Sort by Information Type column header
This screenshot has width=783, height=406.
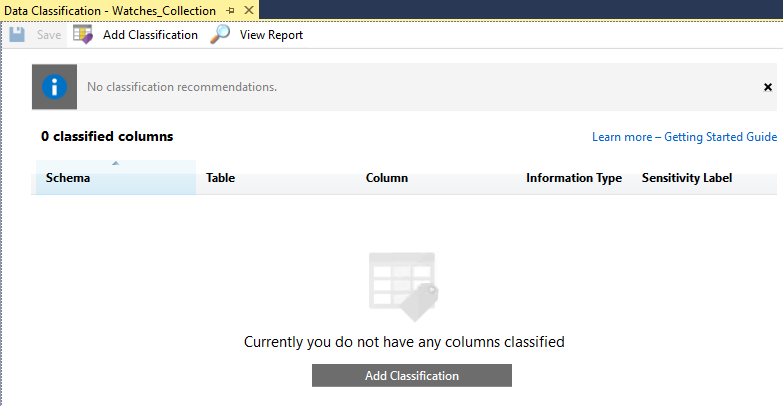click(574, 178)
